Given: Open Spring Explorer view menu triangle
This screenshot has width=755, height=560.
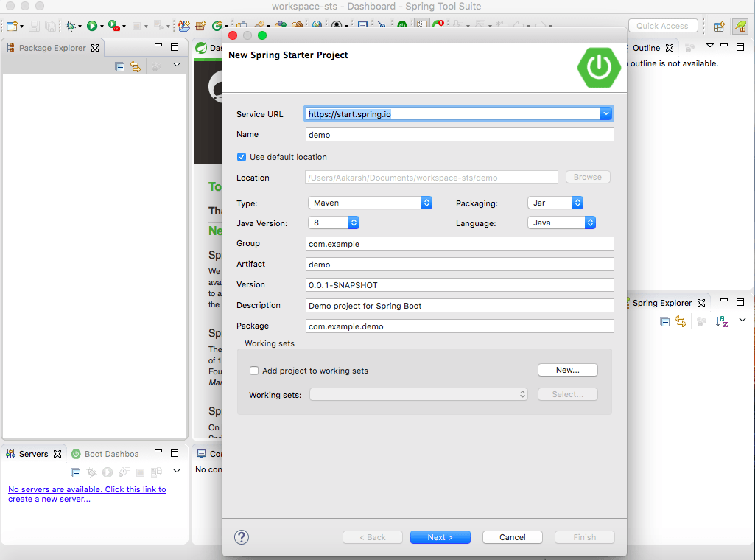Looking at the screenshot, I should click(742, 320).
